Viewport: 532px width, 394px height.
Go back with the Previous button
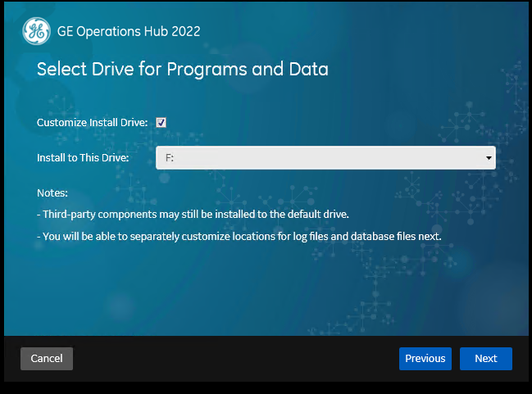425,359
